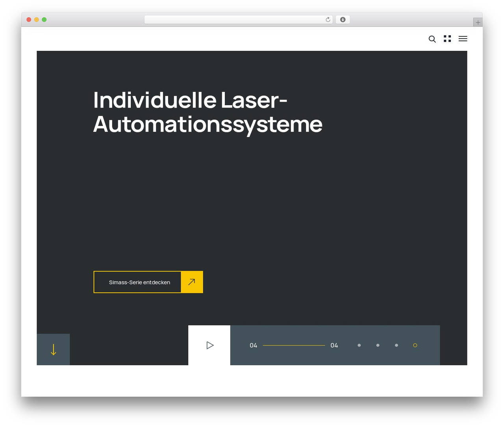This screenshot has height=427, width=504.
Task: Focus the browser address bar
Action: tap(239, 20)
